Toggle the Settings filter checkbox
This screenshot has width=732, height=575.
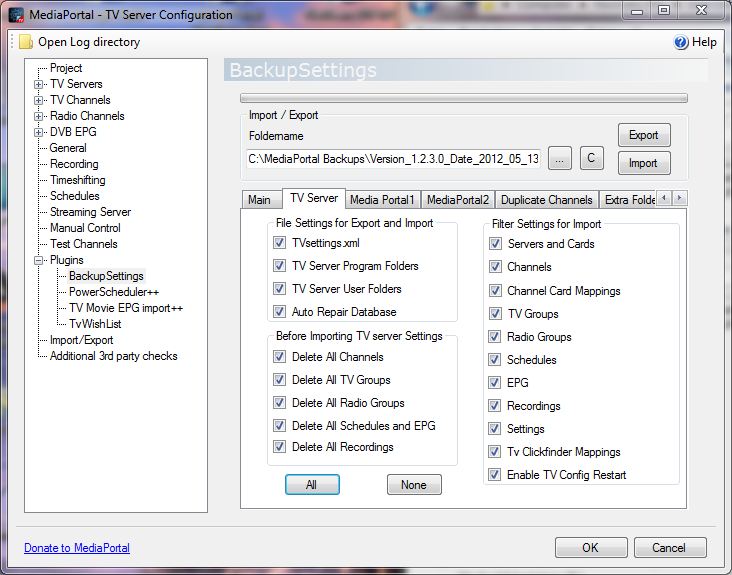tap(495, 428)
